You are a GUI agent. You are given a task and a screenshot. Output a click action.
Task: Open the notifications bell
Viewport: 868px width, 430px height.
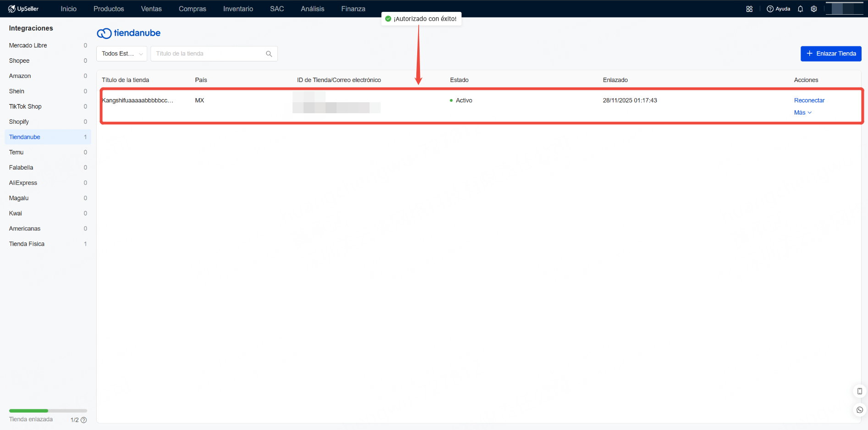pyautogui.click(x=800, y=9)
